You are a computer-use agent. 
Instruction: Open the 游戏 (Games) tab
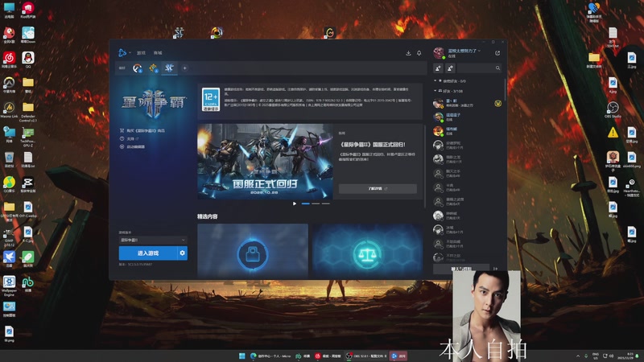142,53
